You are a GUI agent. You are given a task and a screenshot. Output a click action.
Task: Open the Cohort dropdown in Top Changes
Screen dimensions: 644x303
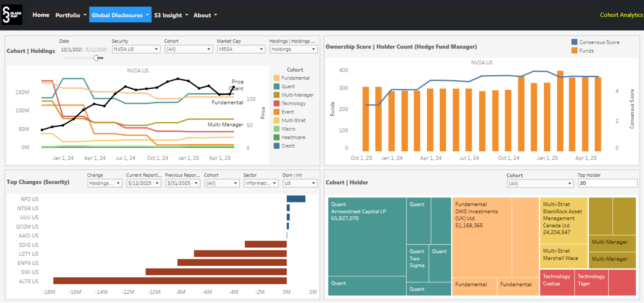(222, 183)
